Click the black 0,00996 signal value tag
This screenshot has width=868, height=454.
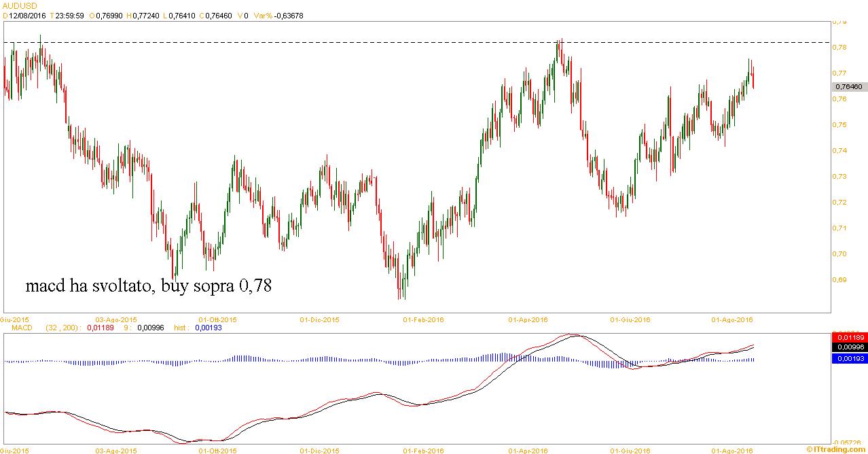click(848, 347)
